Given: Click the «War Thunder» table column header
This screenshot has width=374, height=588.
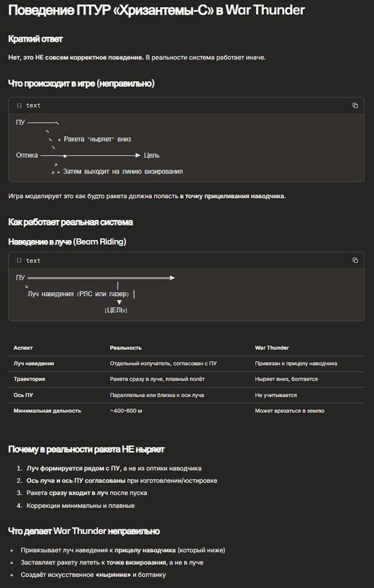Looking at the screenshot, I should pos(272,348).
